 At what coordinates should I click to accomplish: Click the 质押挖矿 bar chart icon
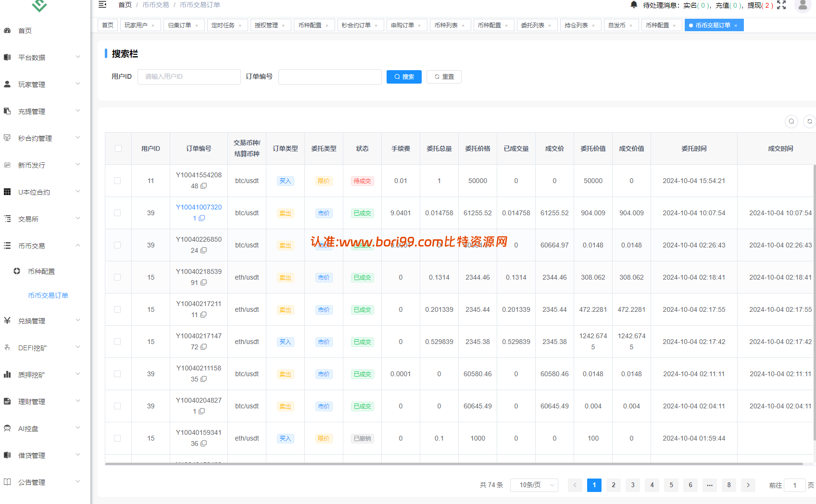pos(7,374)
